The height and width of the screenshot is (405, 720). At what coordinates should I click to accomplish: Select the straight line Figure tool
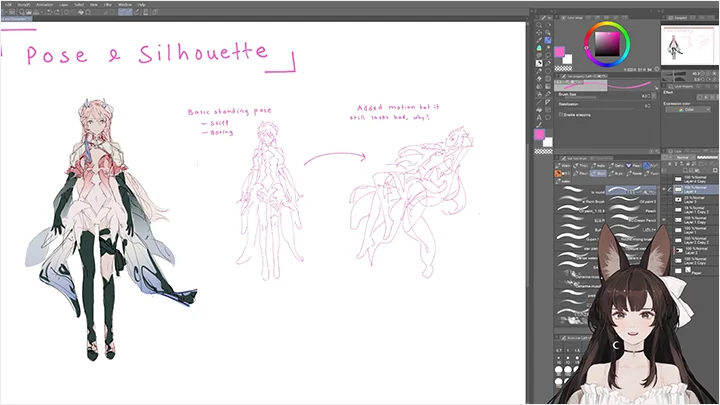click(x=539, y=102)
